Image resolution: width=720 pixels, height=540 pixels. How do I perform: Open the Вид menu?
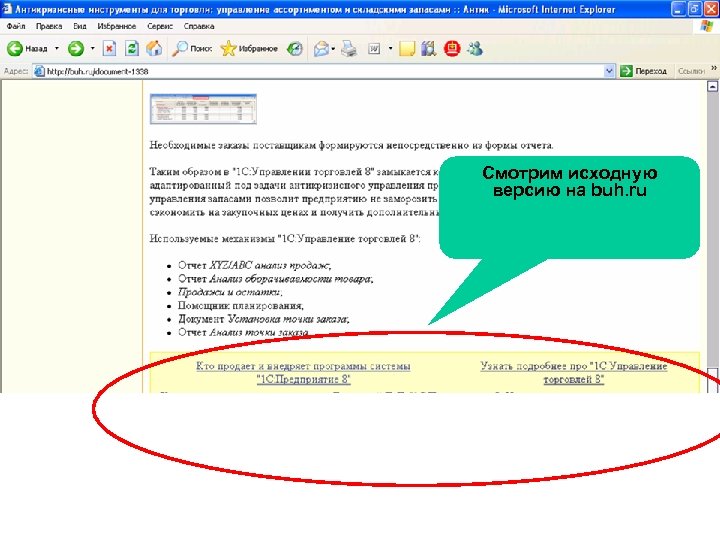[x=80, y=26]
